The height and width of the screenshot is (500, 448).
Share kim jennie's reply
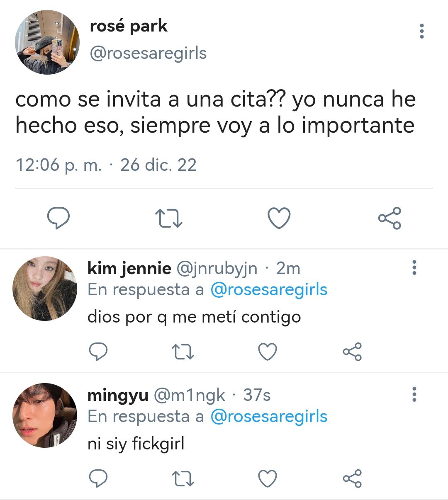(x=352, y=352)
